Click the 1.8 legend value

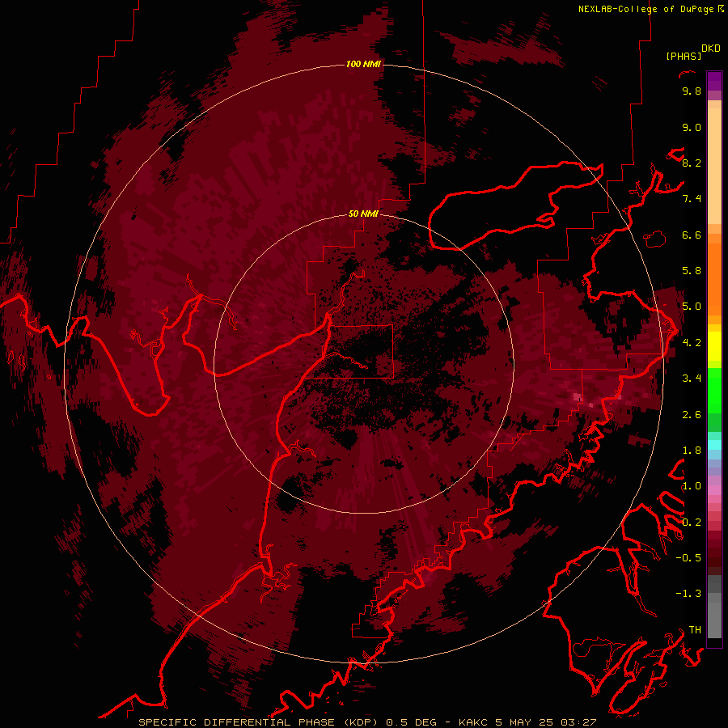pos(692,451)
